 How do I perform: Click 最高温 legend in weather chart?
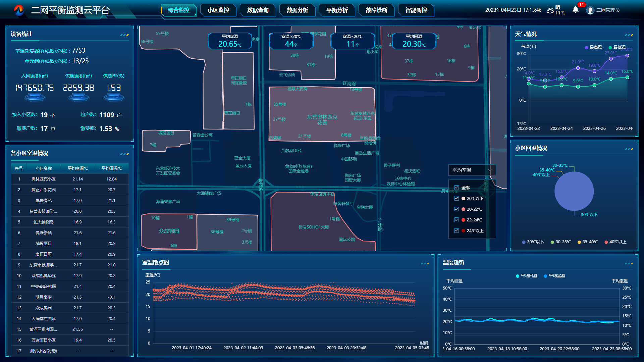[593, 47]
